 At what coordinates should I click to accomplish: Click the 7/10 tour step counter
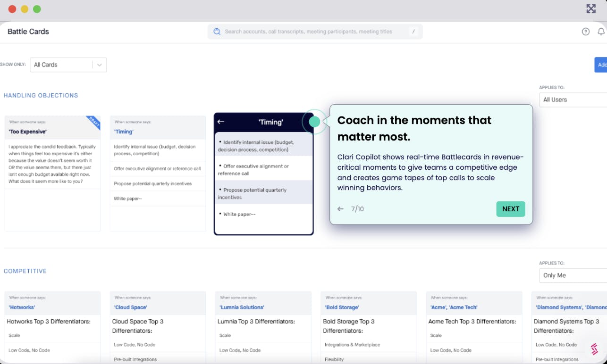(x=357, y=209)
